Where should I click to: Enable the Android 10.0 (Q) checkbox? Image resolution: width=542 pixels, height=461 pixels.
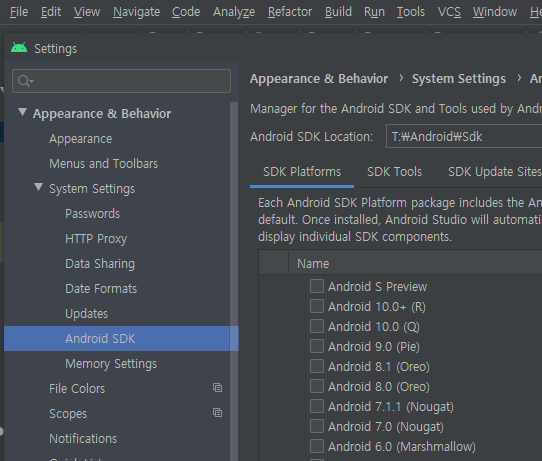pos(317,326)
